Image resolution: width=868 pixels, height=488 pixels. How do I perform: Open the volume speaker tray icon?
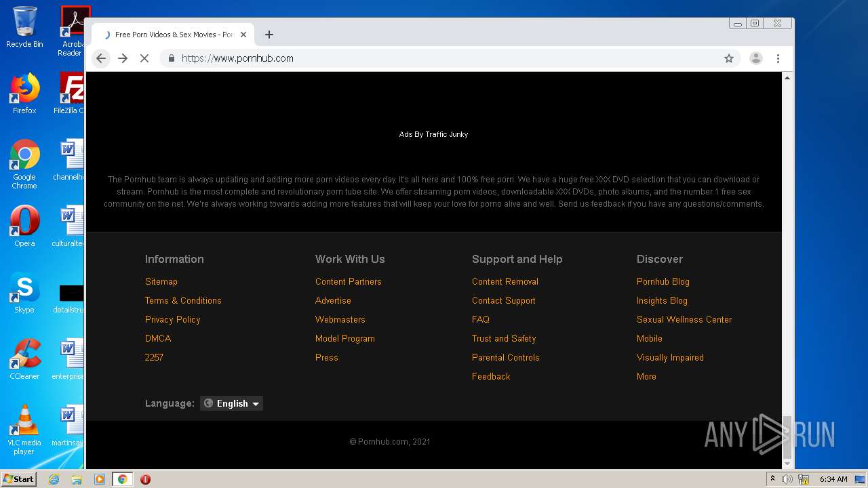[787, 479]
